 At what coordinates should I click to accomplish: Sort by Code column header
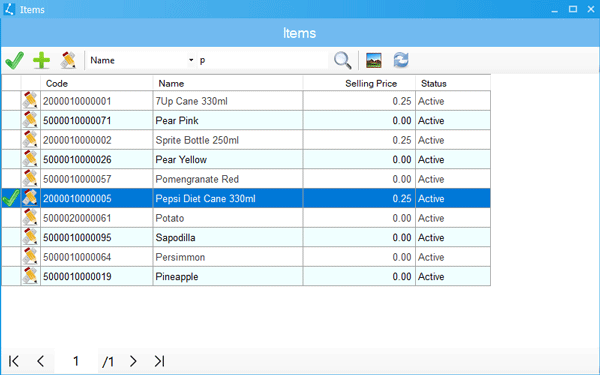(96, 83)
